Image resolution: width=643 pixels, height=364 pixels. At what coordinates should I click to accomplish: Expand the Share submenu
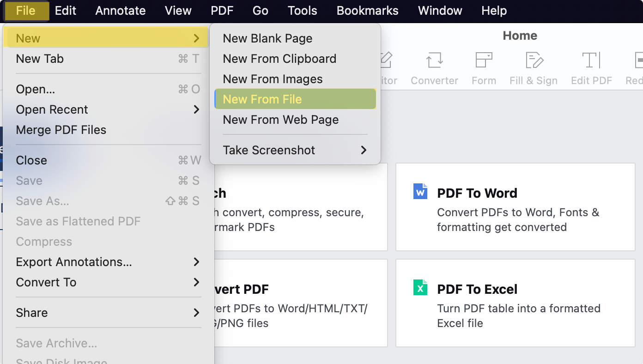(x=109, y=313)
